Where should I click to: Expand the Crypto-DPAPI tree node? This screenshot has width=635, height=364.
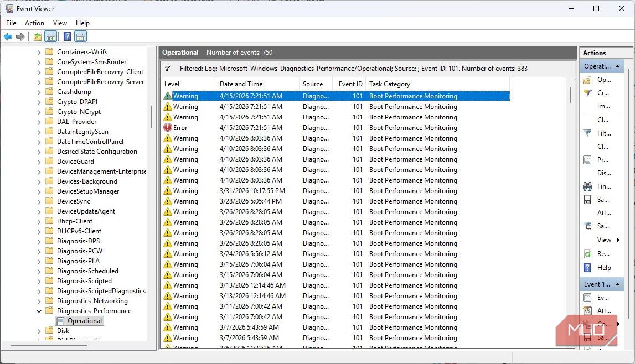coord(39,102)
